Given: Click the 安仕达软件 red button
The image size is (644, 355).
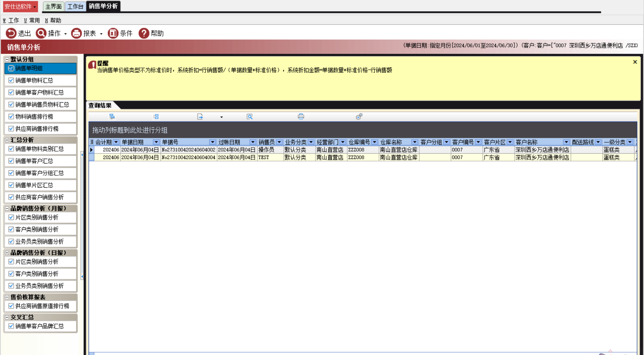Looking at the screenshot, I should point(20,6).
